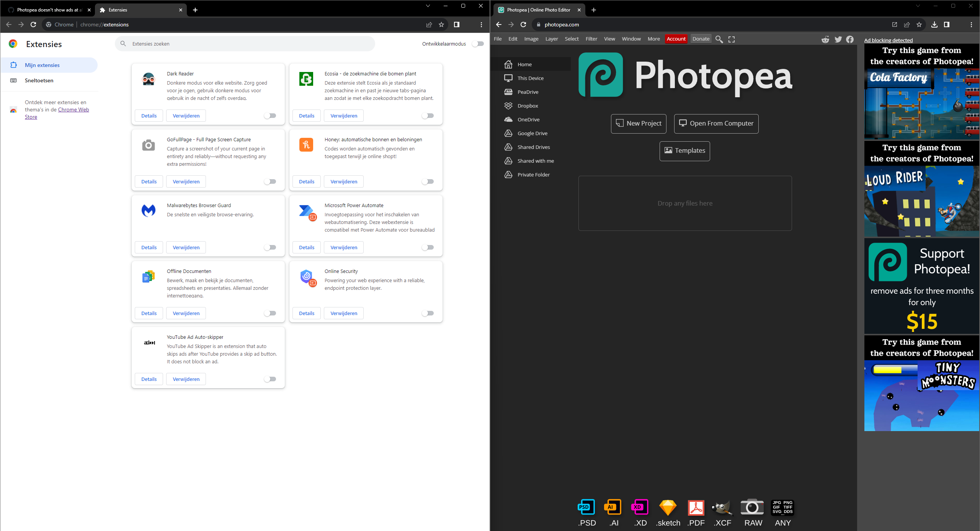Start a New Project in Photopea
The width and height of the screenshot is (980, 531).
(x=638, y=123)
